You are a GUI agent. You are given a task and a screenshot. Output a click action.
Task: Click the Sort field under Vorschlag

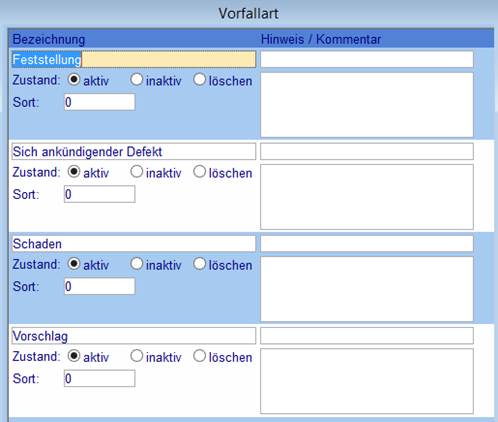[100, 379]
